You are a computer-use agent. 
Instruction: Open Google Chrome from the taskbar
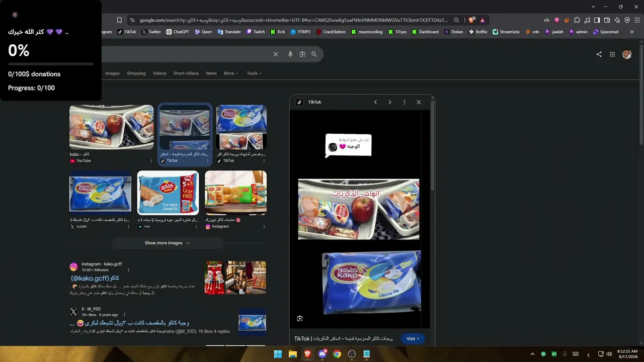click(x=337, y=354)
